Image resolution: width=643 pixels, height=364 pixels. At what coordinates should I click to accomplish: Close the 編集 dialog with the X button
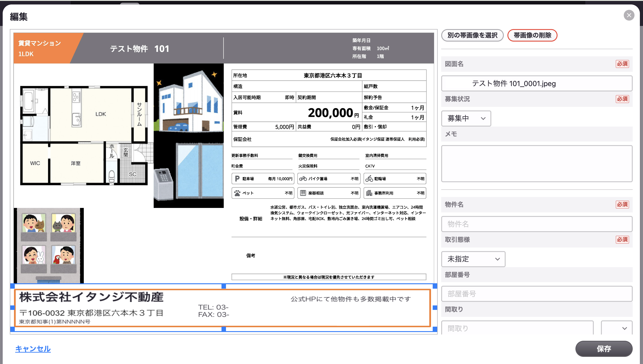629,15
